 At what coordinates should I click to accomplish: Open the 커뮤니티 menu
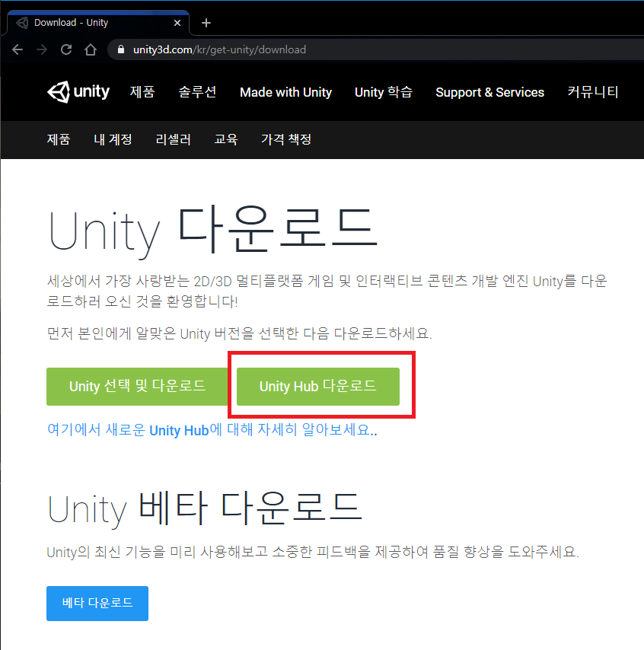point(593,92)
